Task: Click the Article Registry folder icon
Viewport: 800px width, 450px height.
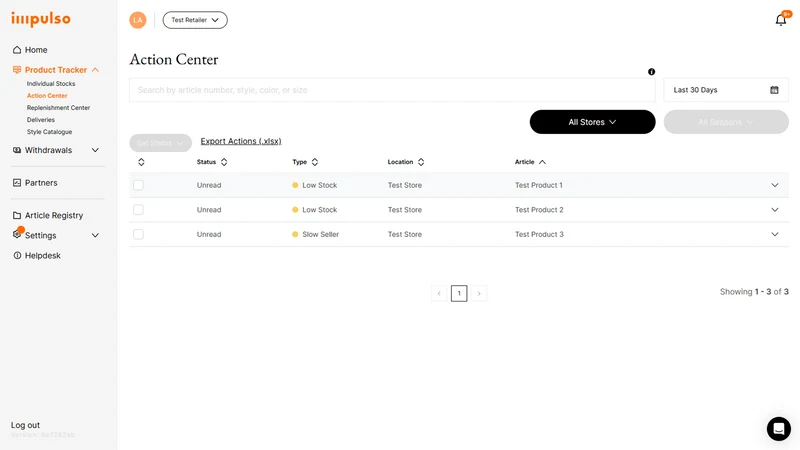Action: (17, 215)
